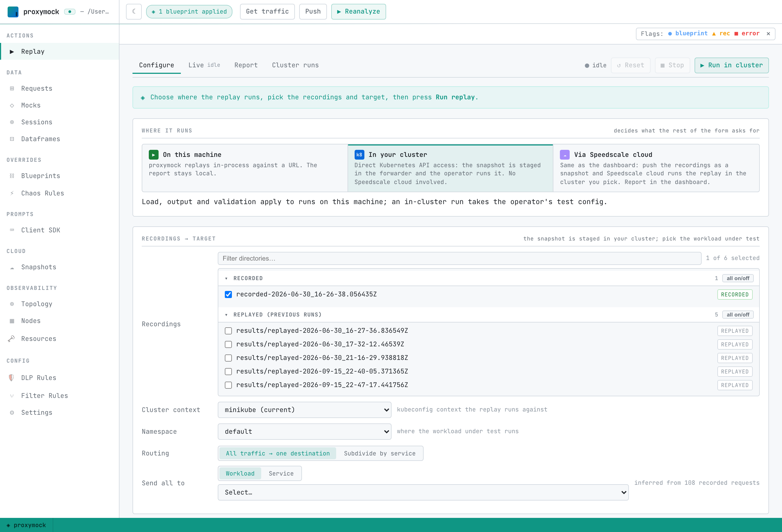Open Topology icon in sidebar
The image size is (782, 532).
click(12, 304)
